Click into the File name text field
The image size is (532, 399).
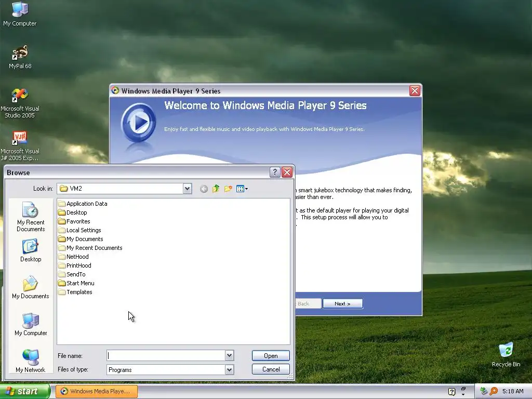pos(166,355)
